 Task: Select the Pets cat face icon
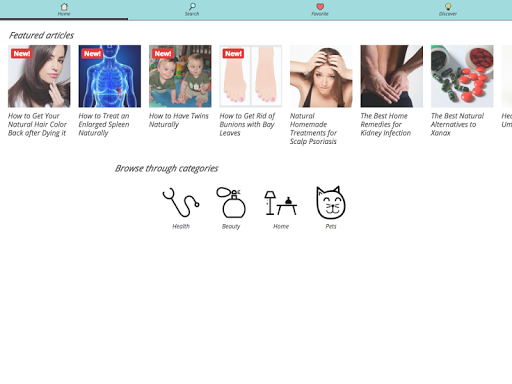click(x=331, y=202)
